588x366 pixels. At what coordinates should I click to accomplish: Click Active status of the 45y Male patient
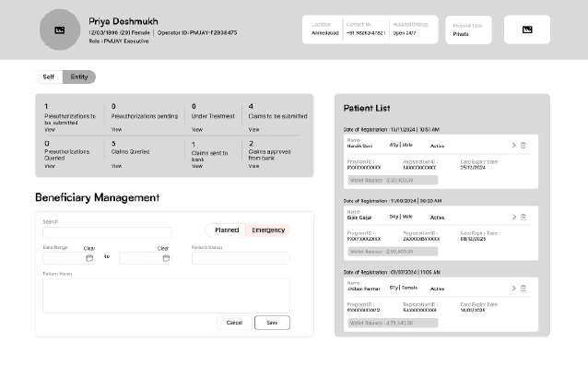point(437,146)
